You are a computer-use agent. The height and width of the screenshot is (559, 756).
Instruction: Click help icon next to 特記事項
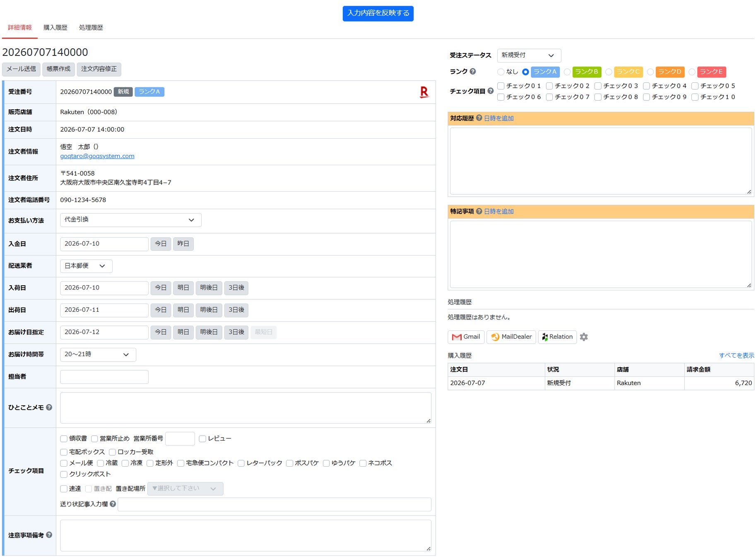click(x=479, y=211)
